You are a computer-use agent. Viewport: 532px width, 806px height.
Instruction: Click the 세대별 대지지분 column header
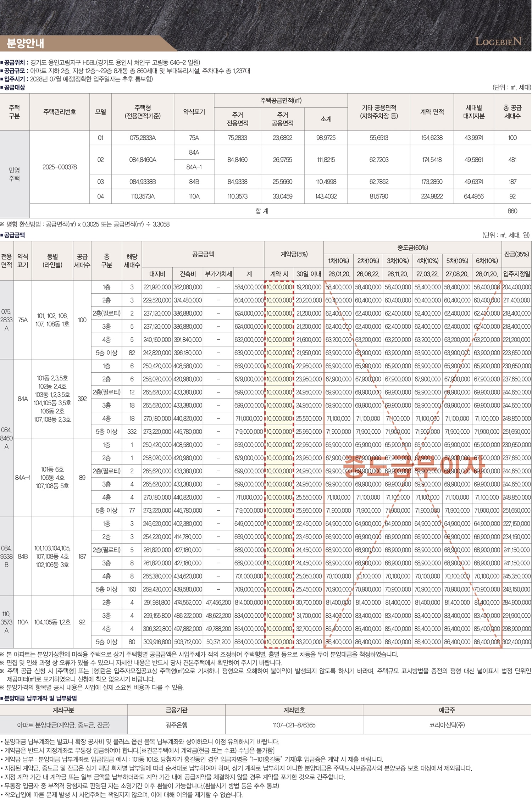click(x=473, y=112)
